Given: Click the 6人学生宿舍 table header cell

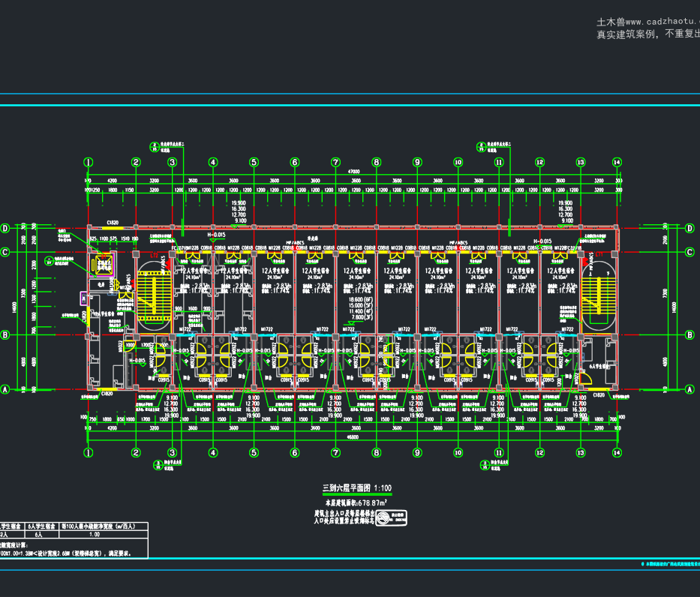Looking at the screenshot, I should (41, 526).
